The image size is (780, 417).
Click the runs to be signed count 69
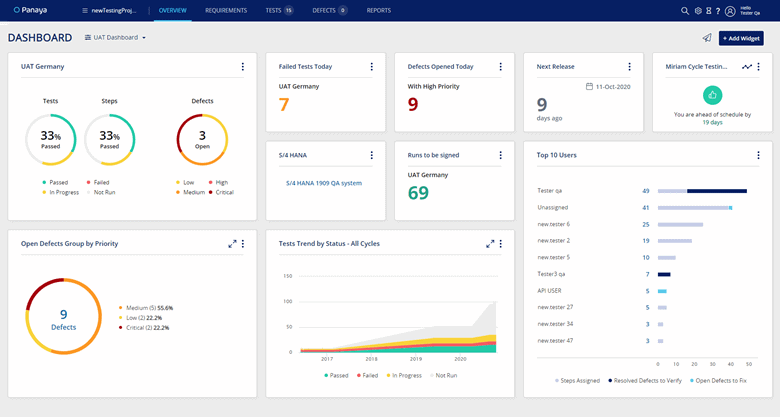(x=418, y=193)
